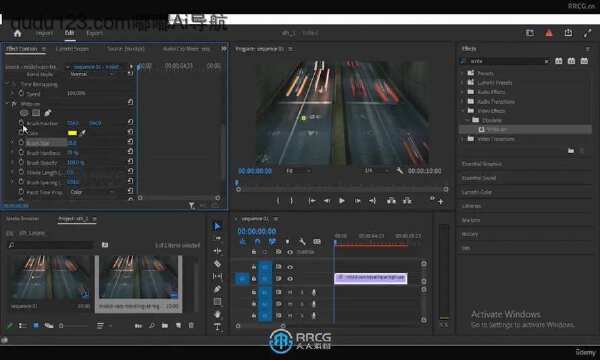Toggle lock on the selected video track

click(254, 279)
